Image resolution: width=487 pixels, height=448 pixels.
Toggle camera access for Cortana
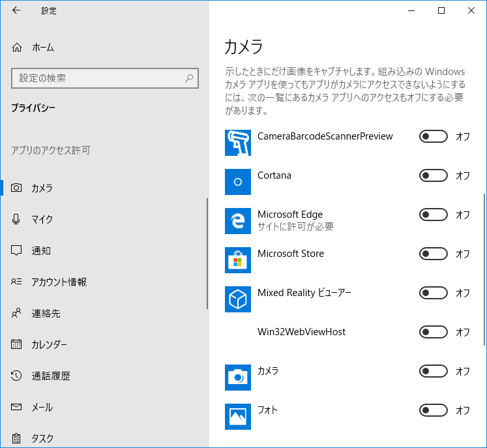point(434,175)
